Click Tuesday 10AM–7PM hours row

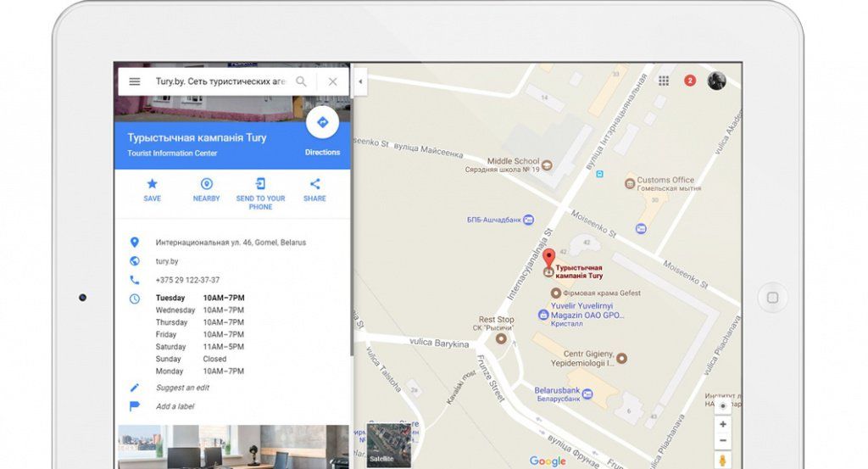coord(200,298)
